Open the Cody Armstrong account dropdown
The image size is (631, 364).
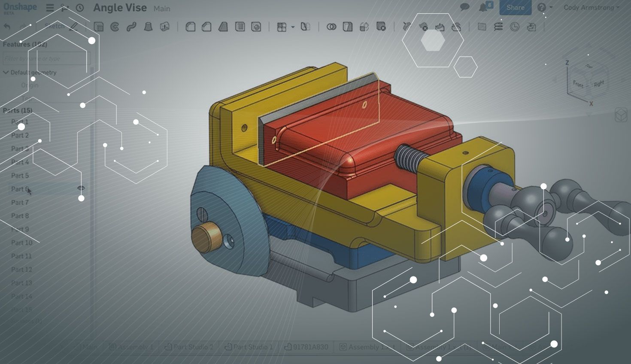pos(591,7)
